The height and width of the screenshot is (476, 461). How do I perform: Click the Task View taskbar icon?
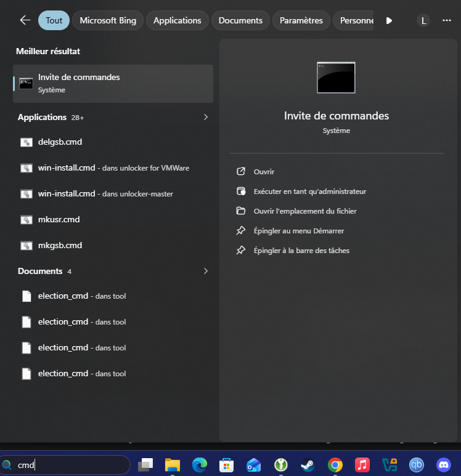145,464
